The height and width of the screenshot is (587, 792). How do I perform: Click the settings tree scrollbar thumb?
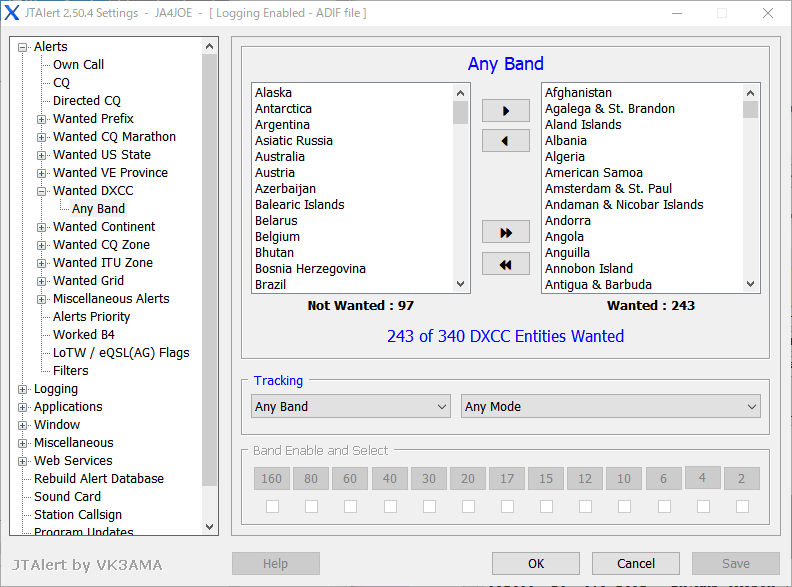(x=210, y=270)
